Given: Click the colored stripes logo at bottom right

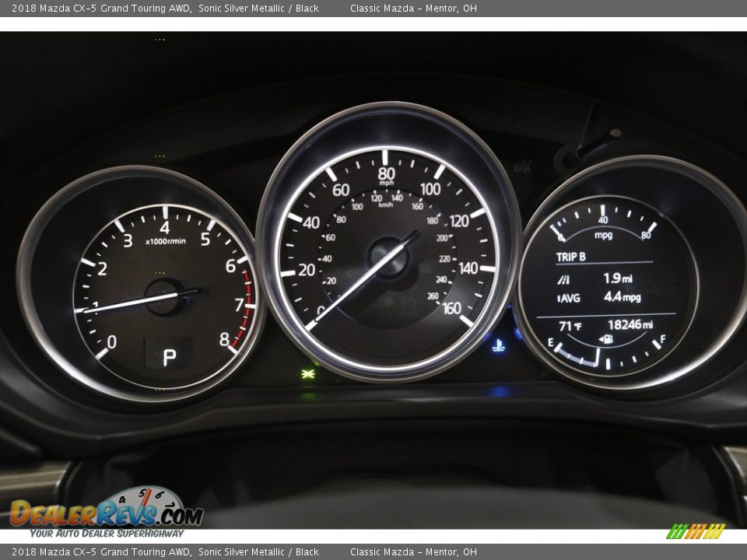Looking at the screenshot, I should [696, 531].
